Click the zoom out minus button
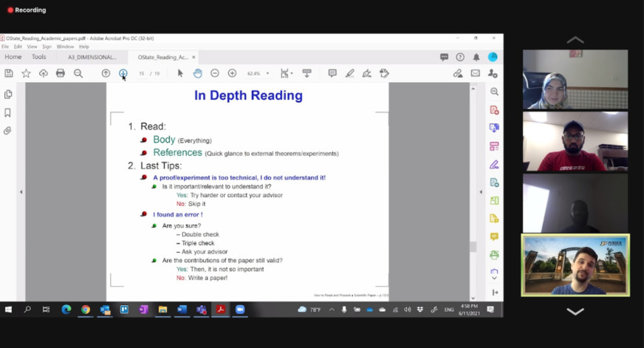The width and height of the screenshot is (644, 348). pyautogui.click(x=215, y=73)
